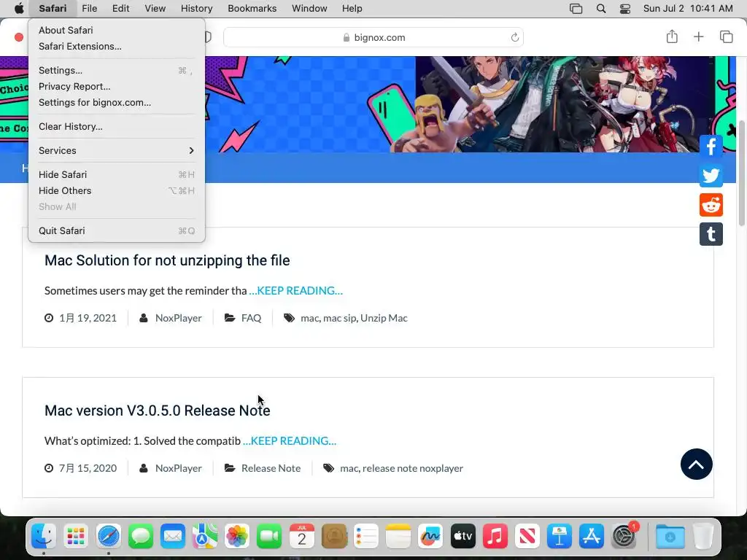This screenshot has width=747, height=560.
Task: Share page on Facebook
Action: pyautogui.click(x=711, y=146)
